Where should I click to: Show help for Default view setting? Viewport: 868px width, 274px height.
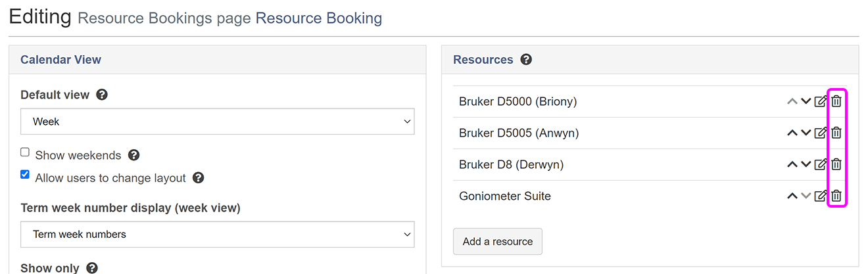[102, 95]
